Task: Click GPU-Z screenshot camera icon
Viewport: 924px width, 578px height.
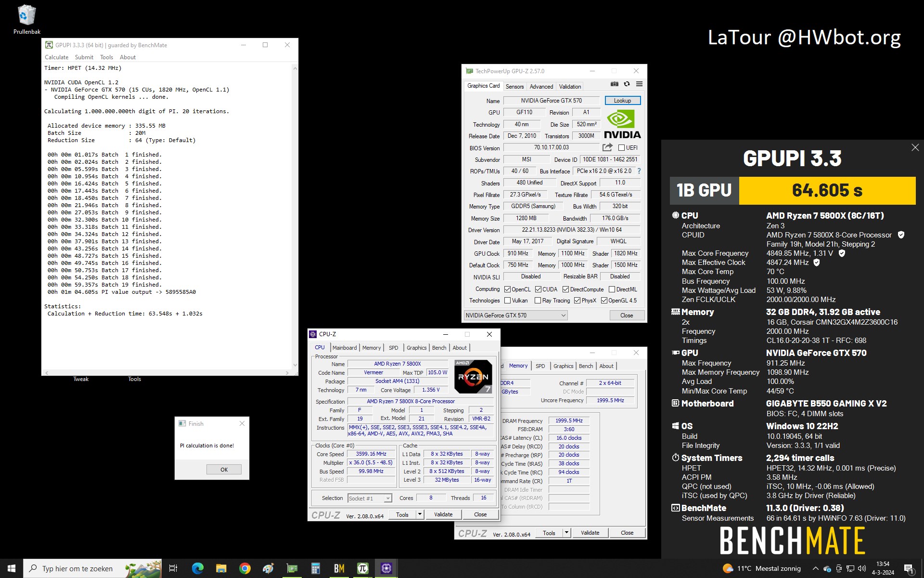Action: tap(615, 84)
